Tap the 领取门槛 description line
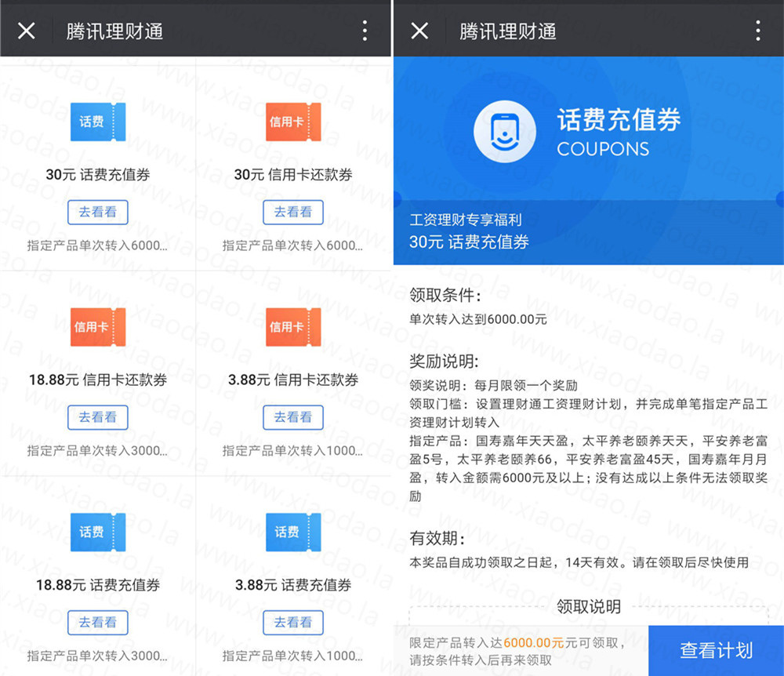 589,413
